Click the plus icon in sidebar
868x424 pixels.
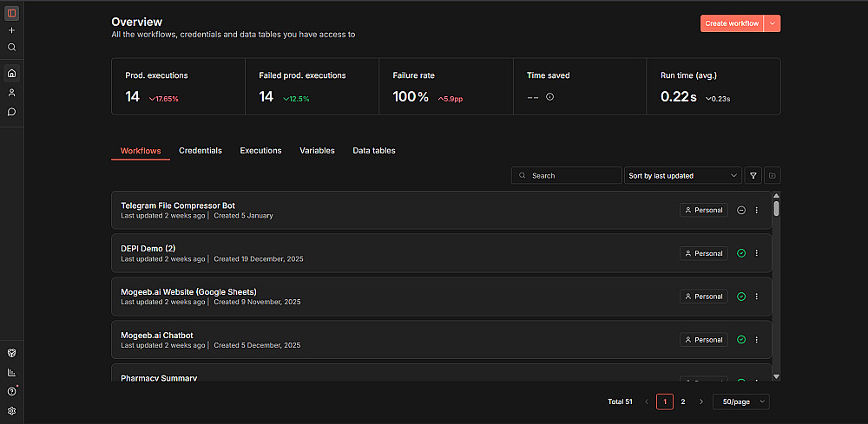[x=11, y=30]
